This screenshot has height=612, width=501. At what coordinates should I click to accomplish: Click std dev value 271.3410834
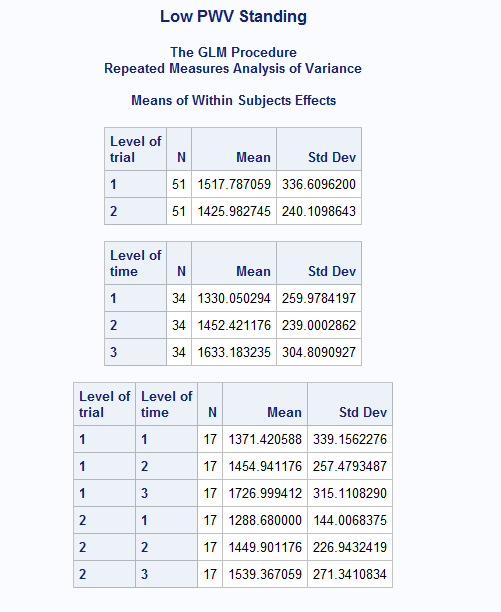pos(350,574)
